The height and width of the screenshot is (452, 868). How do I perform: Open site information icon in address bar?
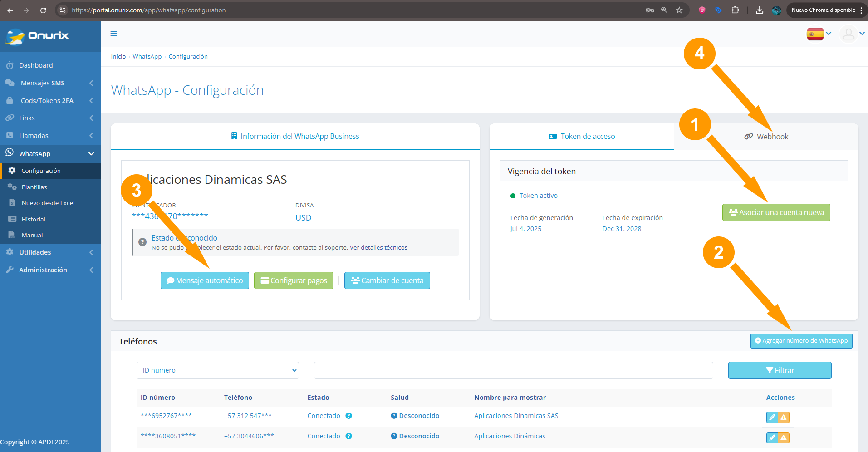click(63, 10)
